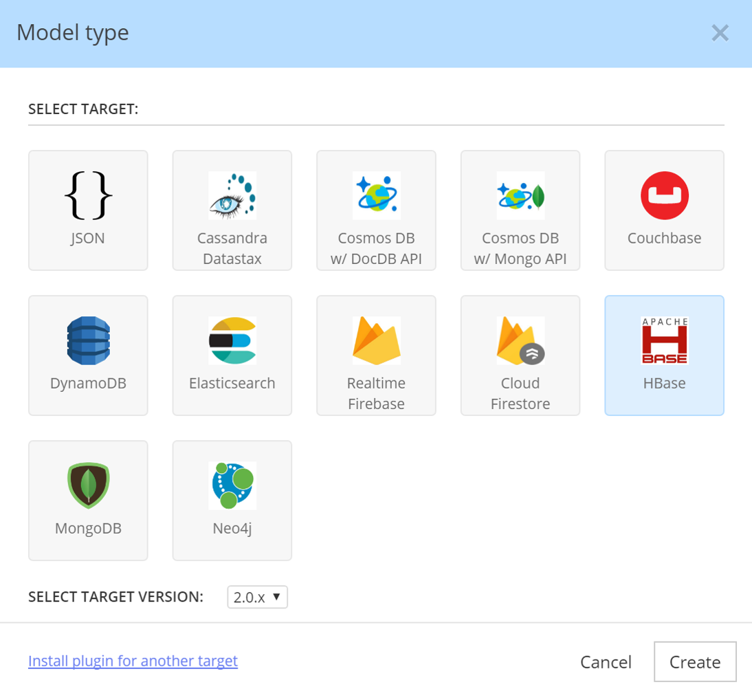Image resolution: width=752 pixels, height=700 pixels.
Task: Click the MongoDB tile label text
Action: (88, 529)
